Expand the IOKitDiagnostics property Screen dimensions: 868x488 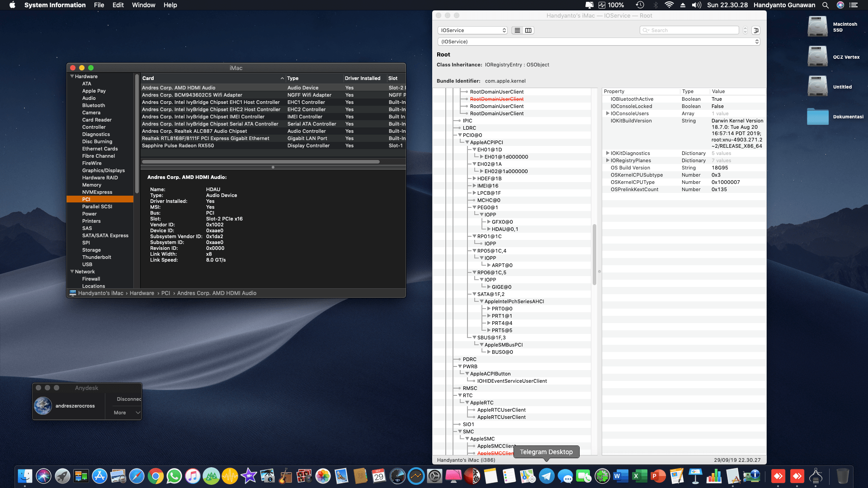(608, 153)
